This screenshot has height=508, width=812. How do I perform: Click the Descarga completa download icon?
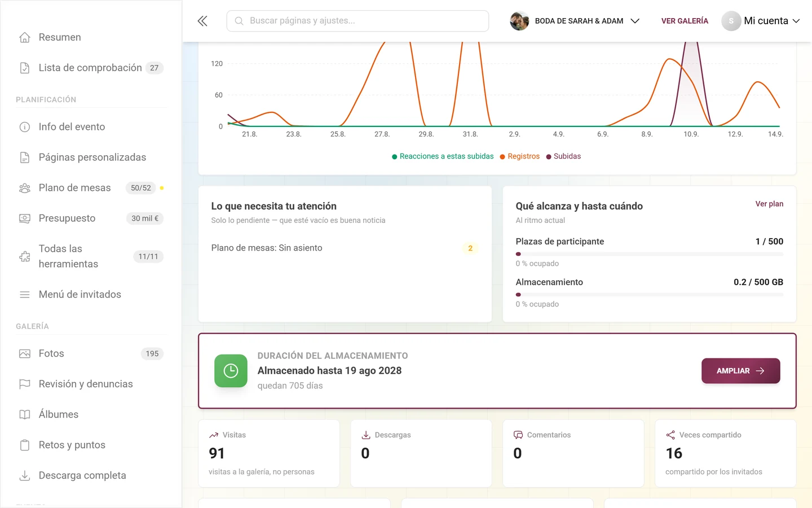pyautogui.click(x=25, y=475)
